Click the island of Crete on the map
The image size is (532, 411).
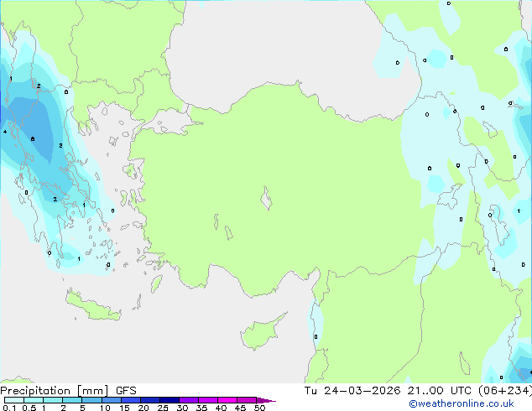93,306
